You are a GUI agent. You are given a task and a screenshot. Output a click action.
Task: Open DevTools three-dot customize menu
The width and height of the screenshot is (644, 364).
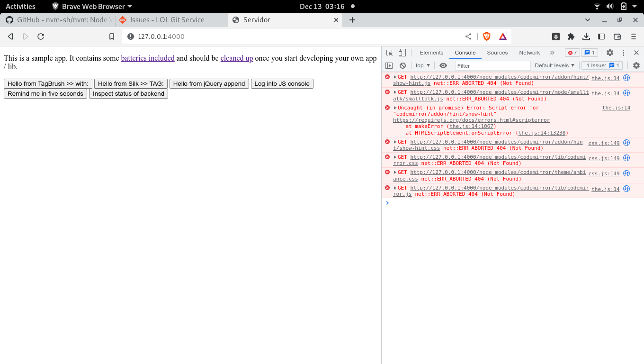(623, 53)
